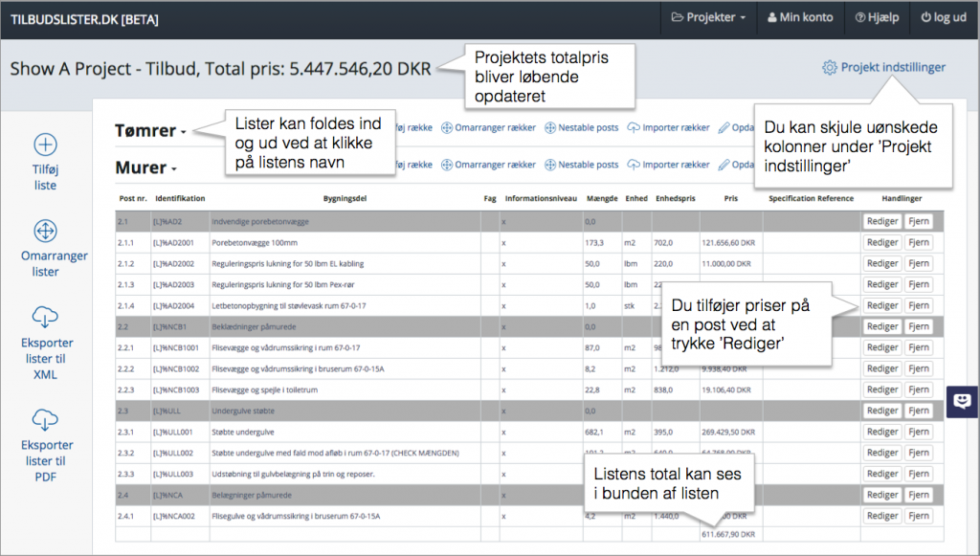Click identification cell [L]%AD2001

(174, 242)
